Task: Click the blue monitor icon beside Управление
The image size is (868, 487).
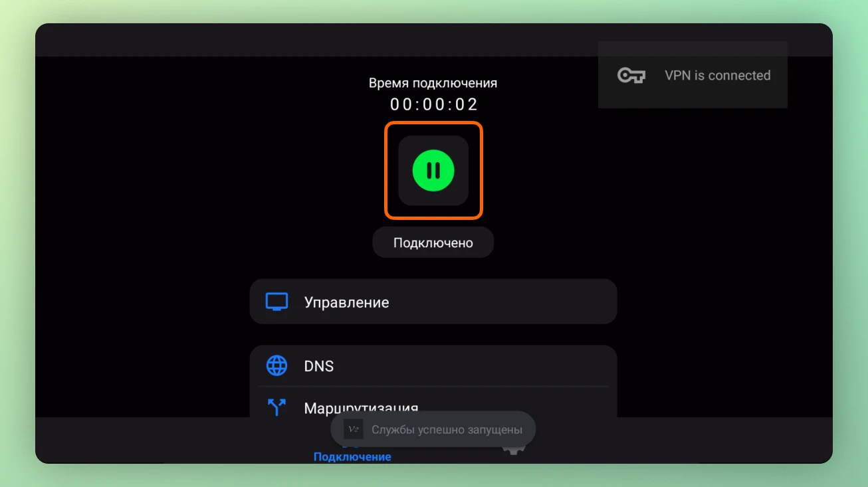Action: (276, 301)
